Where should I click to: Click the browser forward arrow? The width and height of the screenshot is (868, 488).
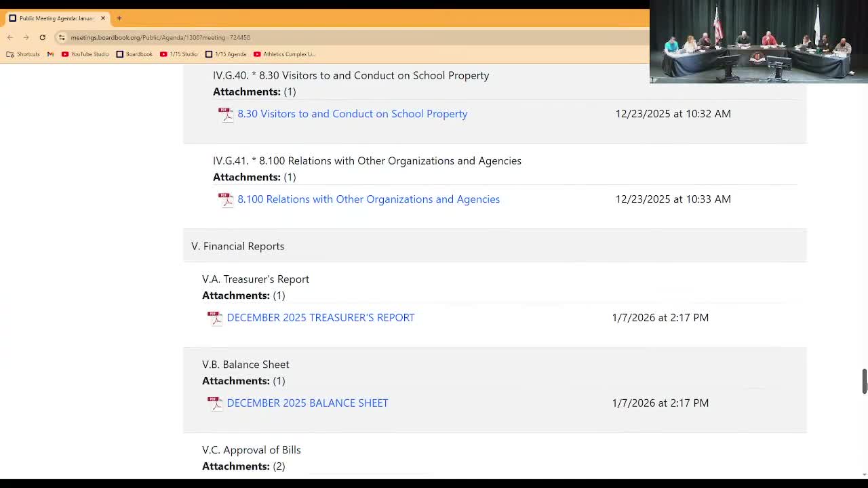pos(26,37)
